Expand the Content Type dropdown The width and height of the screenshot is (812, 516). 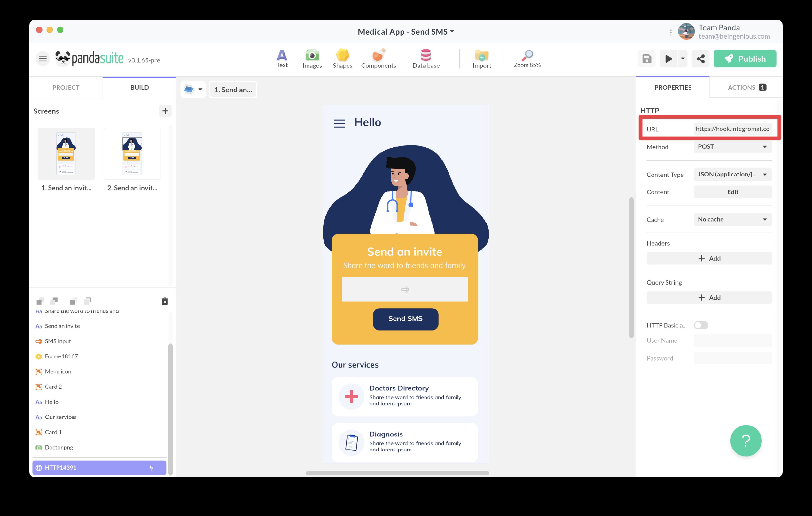pos(732,174)
